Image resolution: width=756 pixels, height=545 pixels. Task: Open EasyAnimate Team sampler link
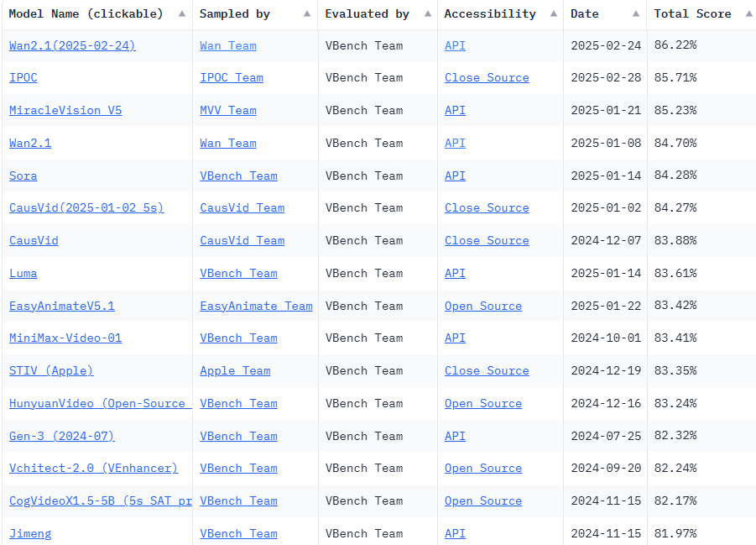pyautogui.click(x=256, y=306)
